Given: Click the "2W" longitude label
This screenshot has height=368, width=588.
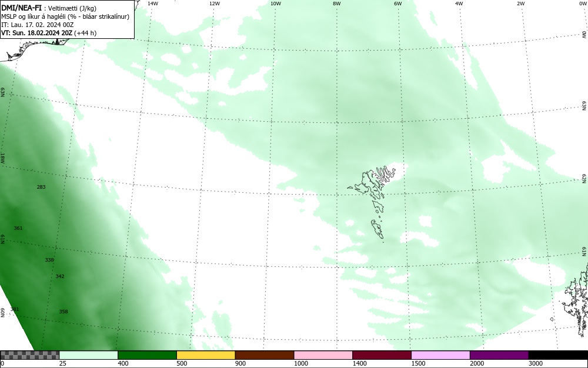Looking at the screenshot, I should click(x=520, y=4).
